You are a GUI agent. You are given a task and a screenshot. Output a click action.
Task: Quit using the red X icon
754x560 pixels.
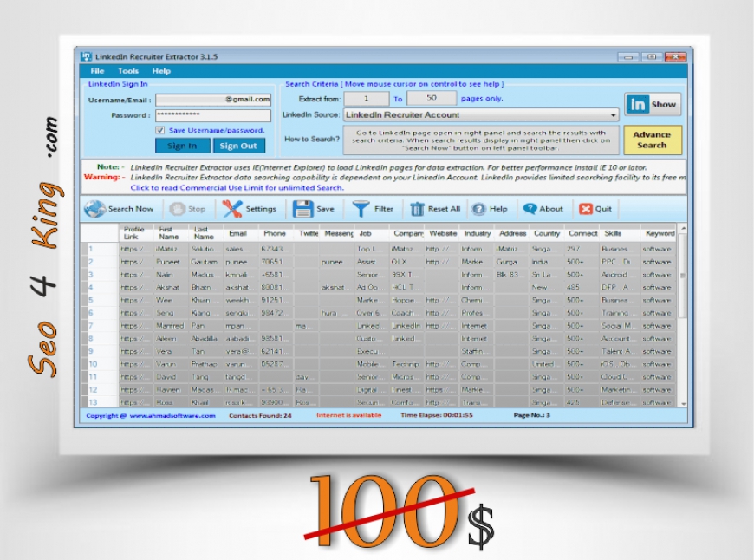[x=586, y=209]
